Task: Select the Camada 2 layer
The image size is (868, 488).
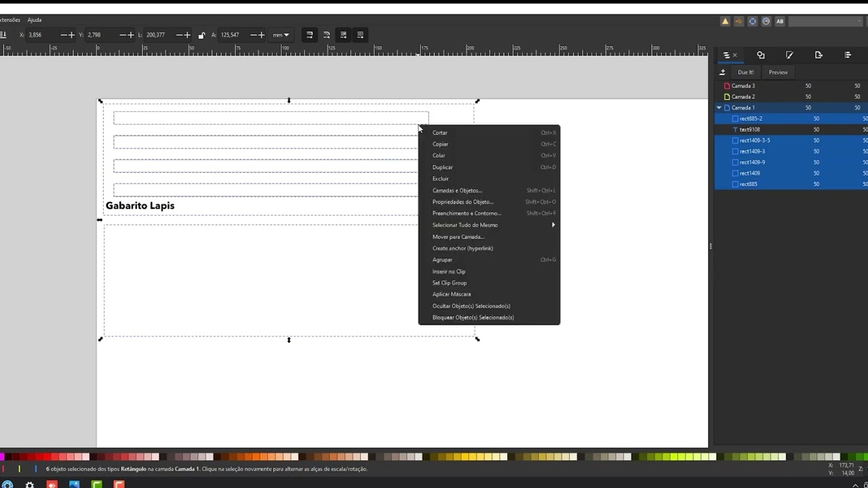Action: click(791, 97)
